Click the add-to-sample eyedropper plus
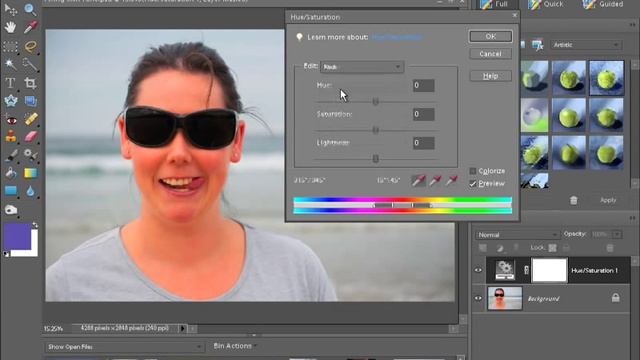 (x=436, y=180)
